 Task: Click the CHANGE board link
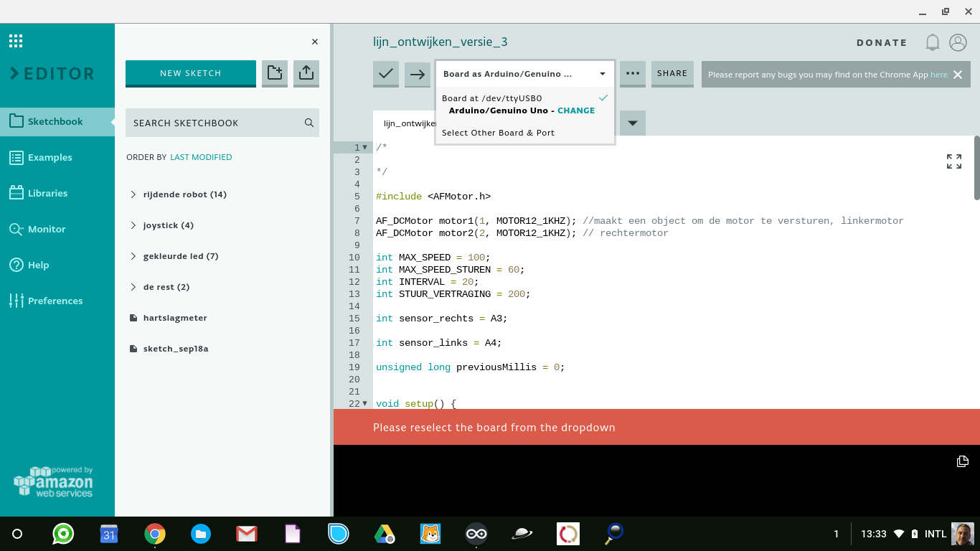tap(576, 110)
